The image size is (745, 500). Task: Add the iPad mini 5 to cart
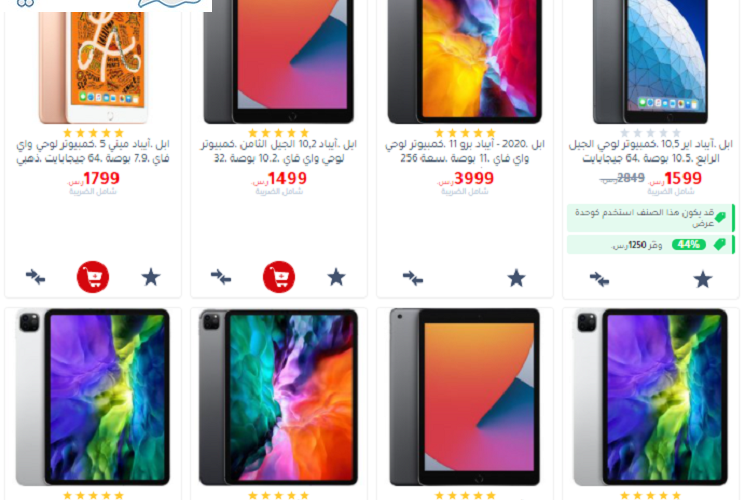pyautogui.click(x=93, y=277)
